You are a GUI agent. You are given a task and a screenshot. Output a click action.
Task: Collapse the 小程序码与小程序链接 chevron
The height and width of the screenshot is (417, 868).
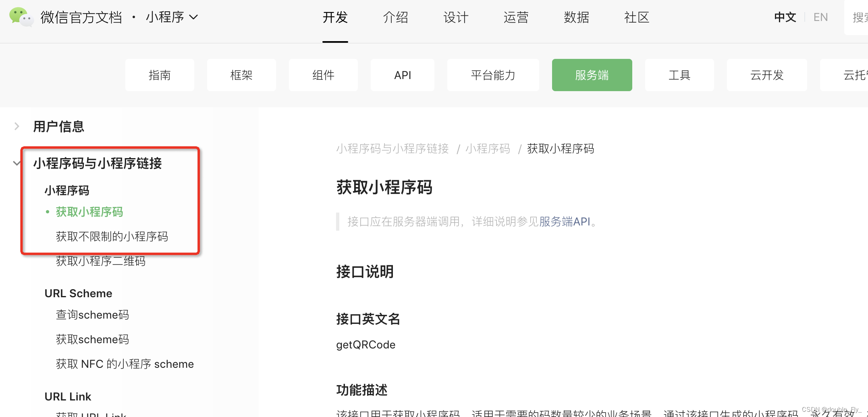tap(17, 163)
